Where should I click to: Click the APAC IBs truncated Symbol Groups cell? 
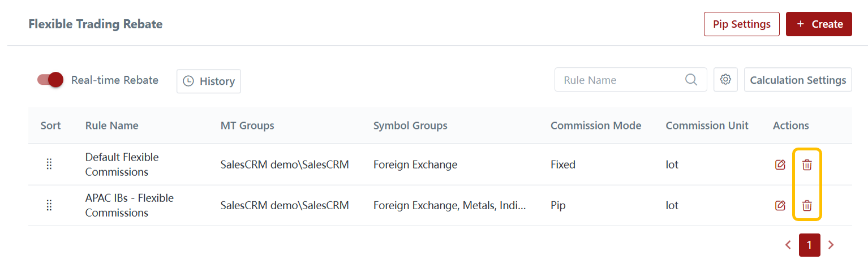pyautogui.click(x=449, y=206)
